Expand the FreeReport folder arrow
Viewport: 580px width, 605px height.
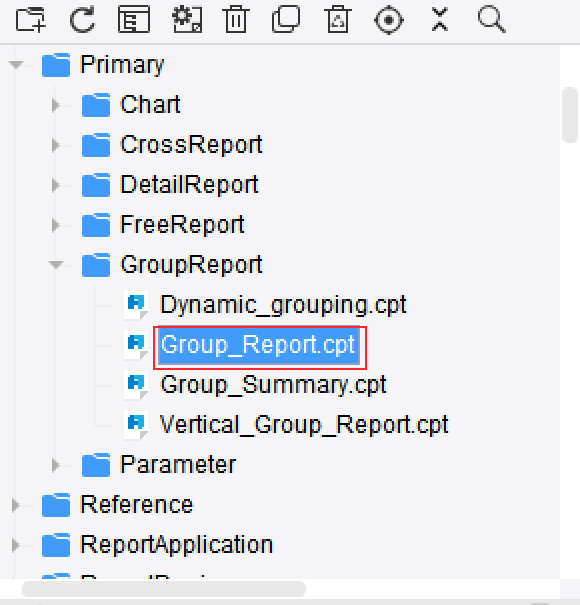[56, 225]
